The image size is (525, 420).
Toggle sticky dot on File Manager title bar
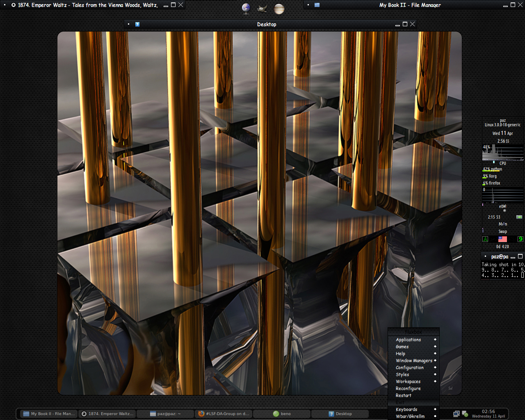(308, 5)
